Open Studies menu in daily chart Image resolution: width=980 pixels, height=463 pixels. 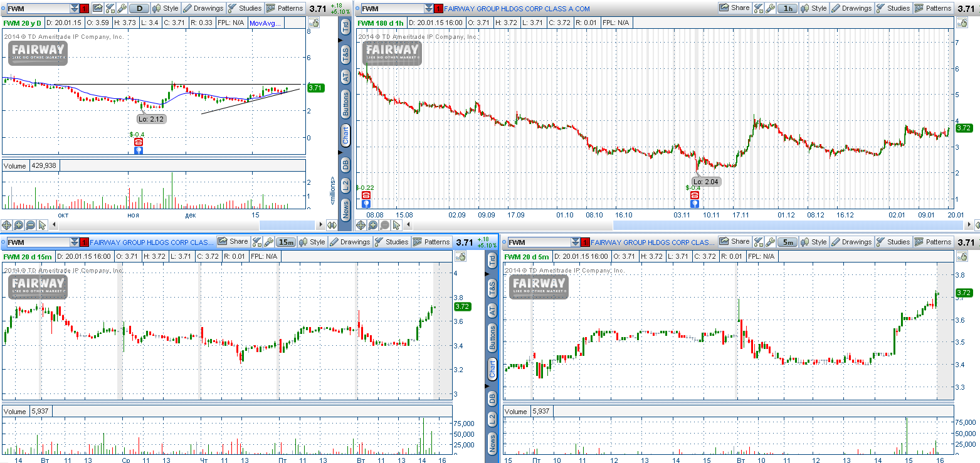[245, 9]
